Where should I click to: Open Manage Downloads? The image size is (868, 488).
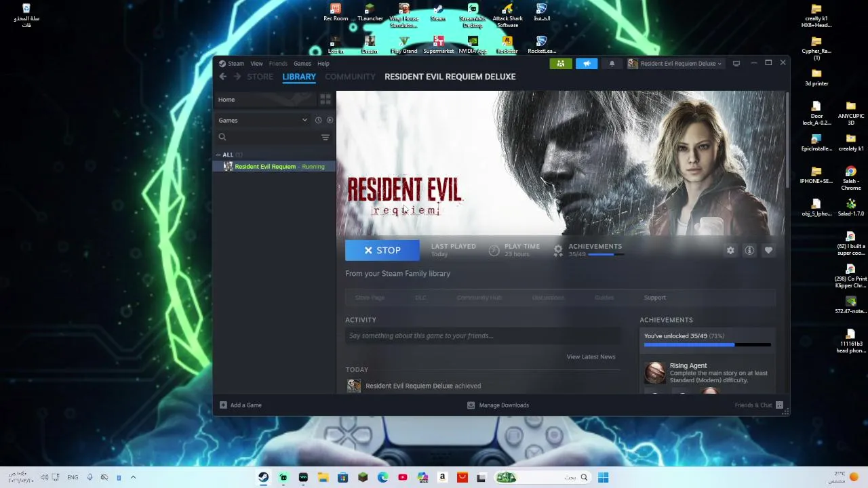point(498,405)
